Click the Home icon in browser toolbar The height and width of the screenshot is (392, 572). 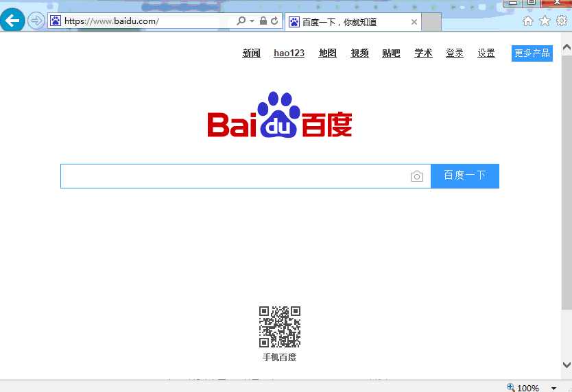coord(528,21)
